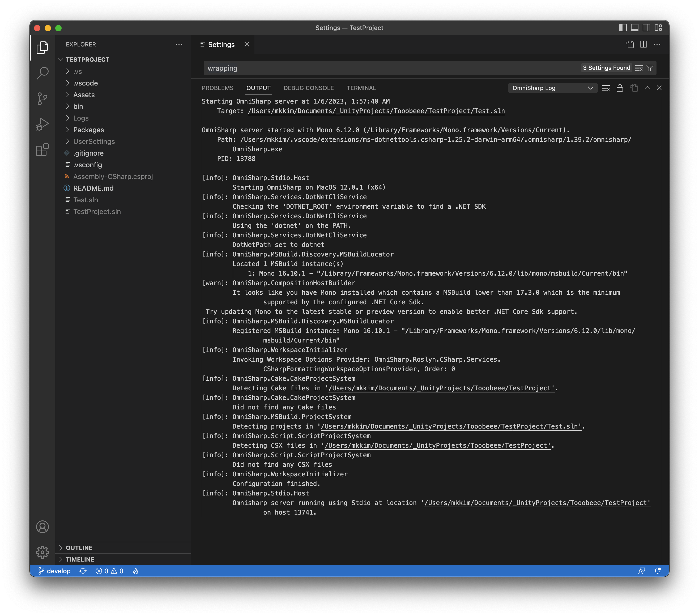This screenshot has width=699, height=616.
Task: Expand the OUTLINE section
Action: pos(79,548)
